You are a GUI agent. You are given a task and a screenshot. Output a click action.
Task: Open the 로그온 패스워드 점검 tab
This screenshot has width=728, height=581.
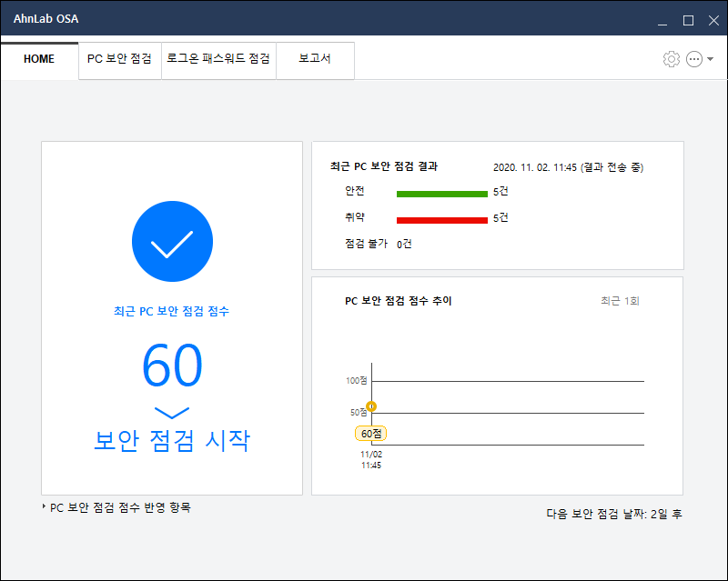pos(218,58)
